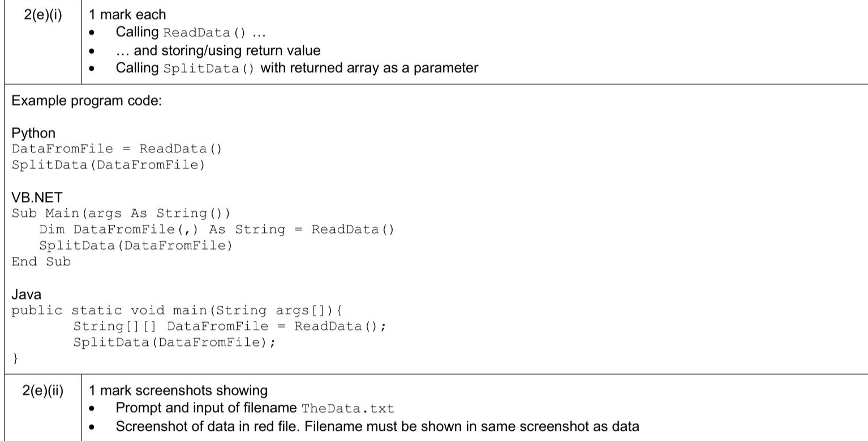Click the 2(e)(i) question label cell
Viewport: 868px width, 441px height.
click(43, 15)
